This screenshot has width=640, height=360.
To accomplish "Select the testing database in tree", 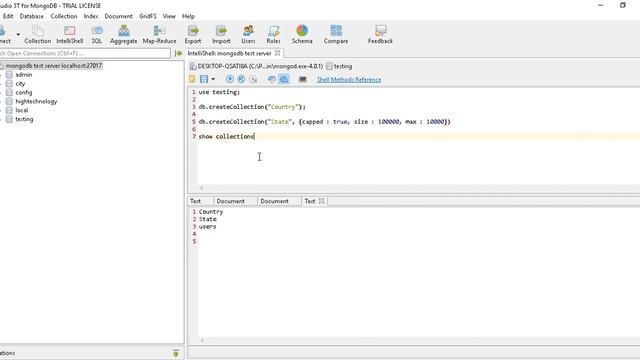I will coord(24,120).
